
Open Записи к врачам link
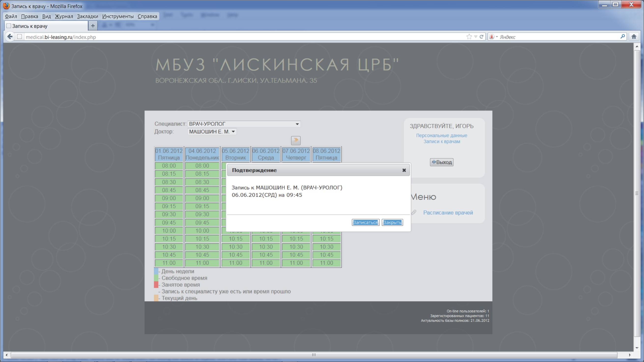click(442, 141)
